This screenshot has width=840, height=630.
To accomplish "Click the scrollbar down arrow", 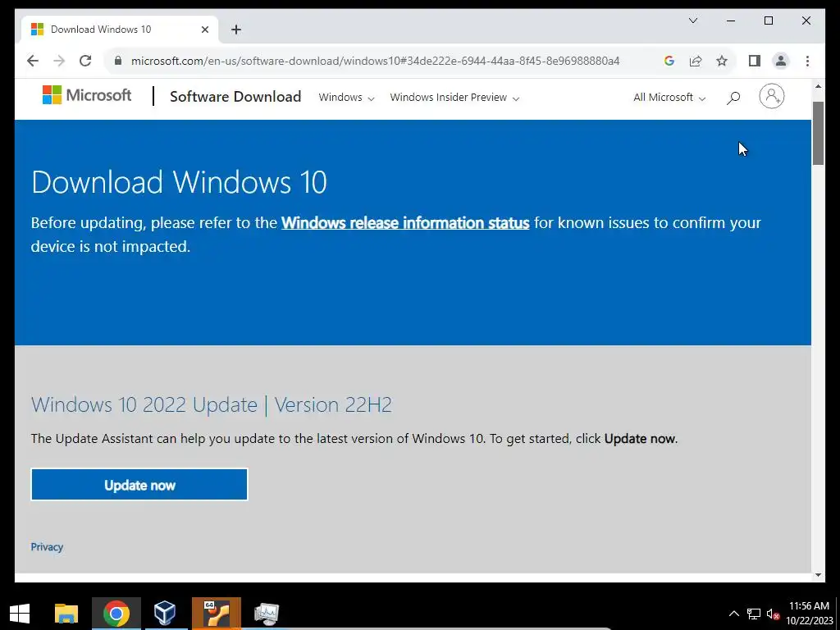I will click(818, 575).
